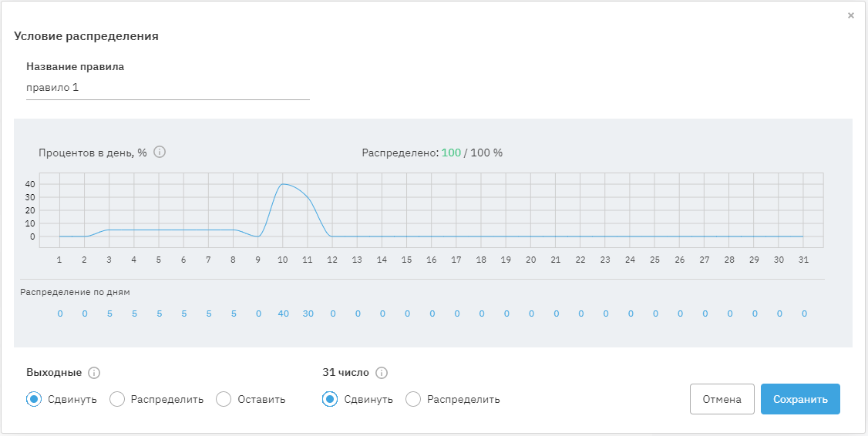Click info icon next to 'Процентов в день, %'

point(160,152)
